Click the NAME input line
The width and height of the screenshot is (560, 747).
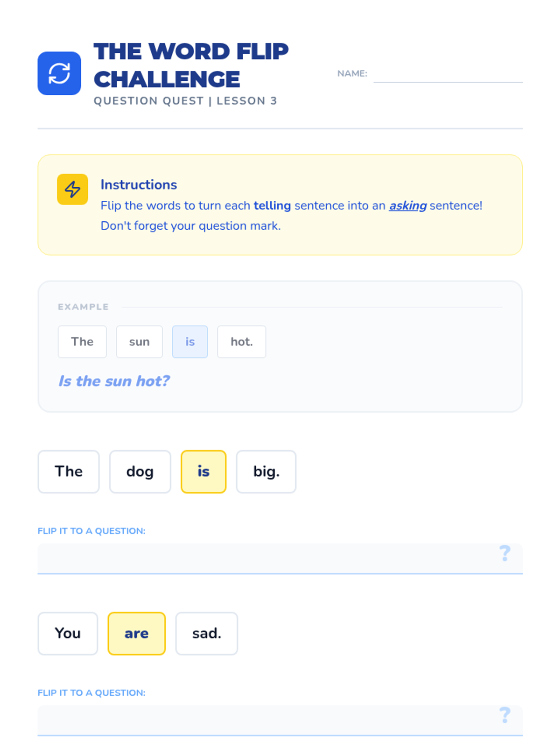[448, 75]
